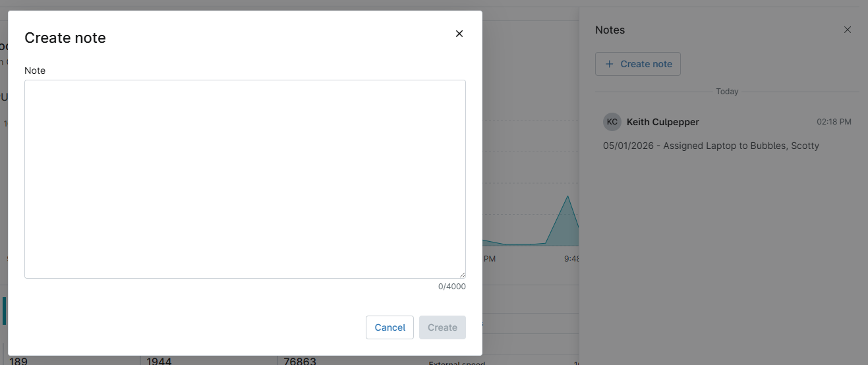This screenshot has height=365, width=868.
Task: Select the KC avatar icon
Action: click(x=612, y=122)
